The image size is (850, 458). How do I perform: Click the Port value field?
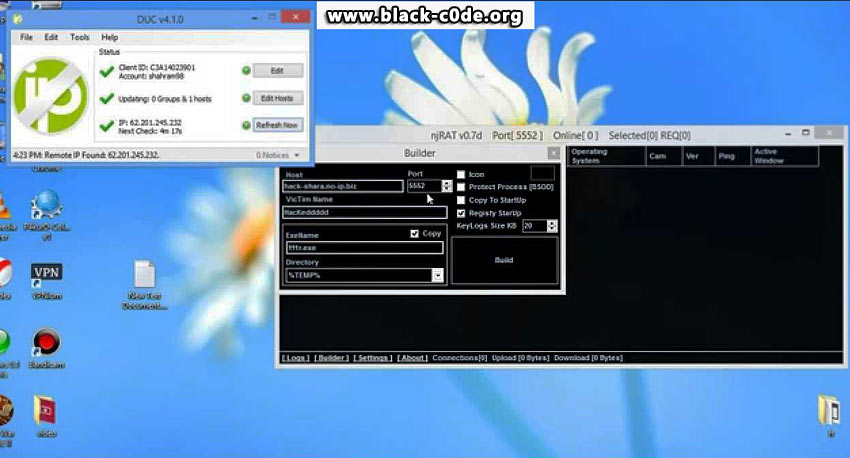click(424, 186)
